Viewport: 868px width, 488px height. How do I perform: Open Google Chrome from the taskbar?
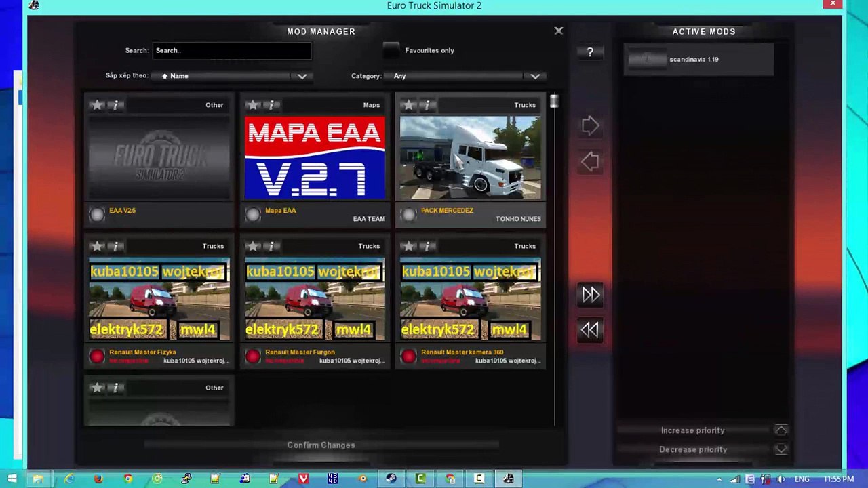(x=128, y=479)
